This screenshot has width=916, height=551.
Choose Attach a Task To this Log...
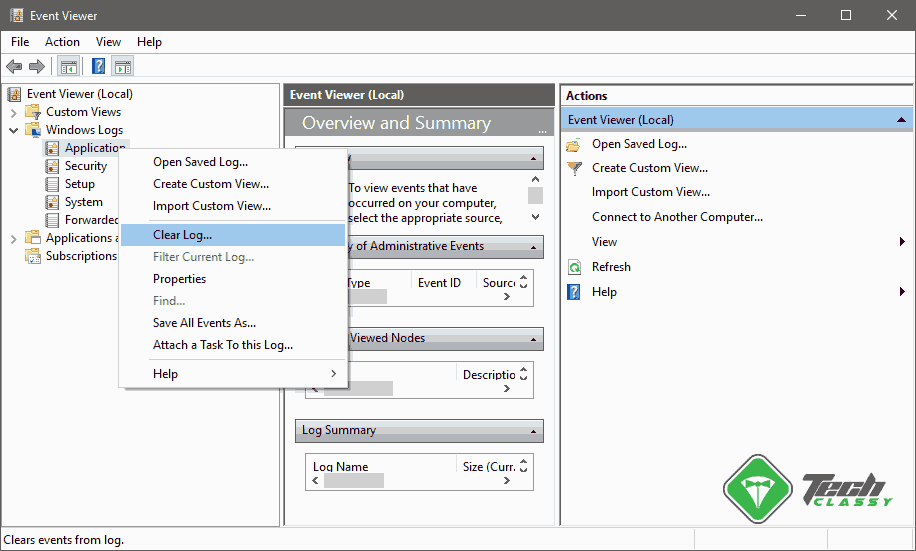[233, 345]
